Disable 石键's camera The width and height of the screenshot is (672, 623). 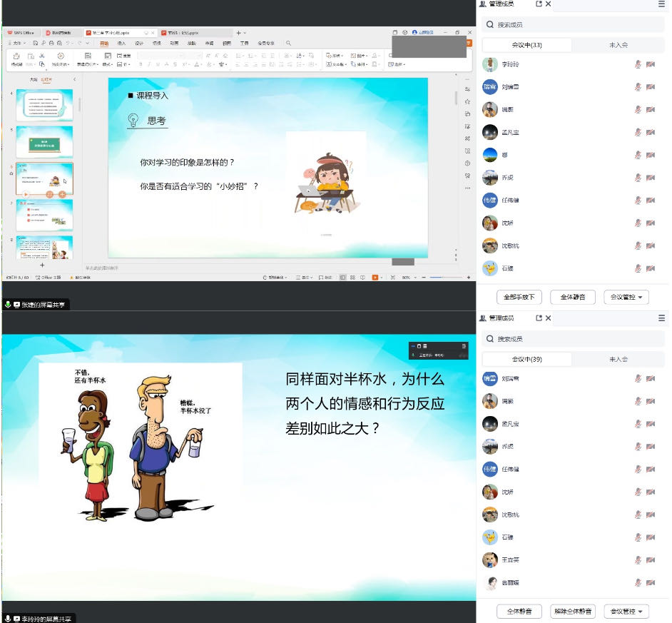click(x=650, y=269)
